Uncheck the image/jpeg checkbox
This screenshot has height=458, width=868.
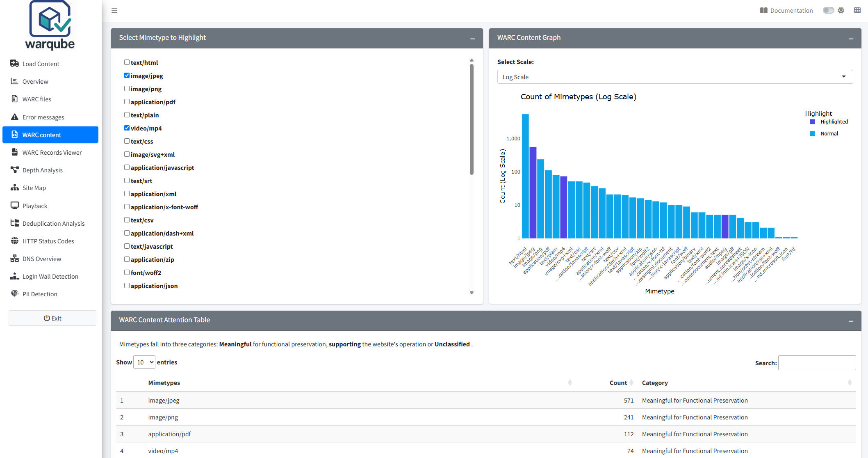pyautogui.click(x=127, y=75)
